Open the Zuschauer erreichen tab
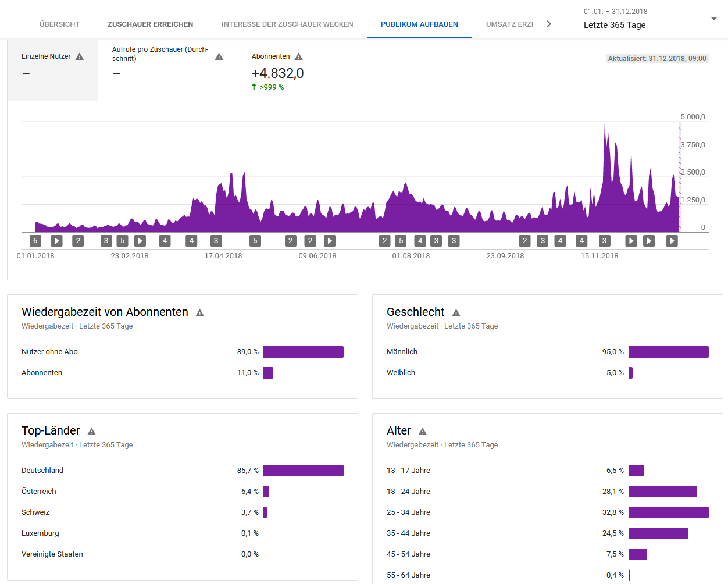Viewport: 728px width, 584px height. [150, 24]
